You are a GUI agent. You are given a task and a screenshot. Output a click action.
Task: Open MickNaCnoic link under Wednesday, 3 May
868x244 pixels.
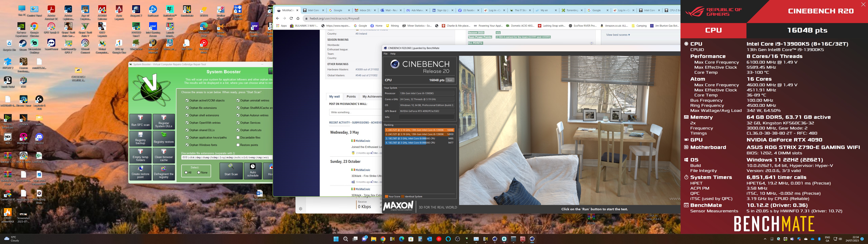[363, 141]
